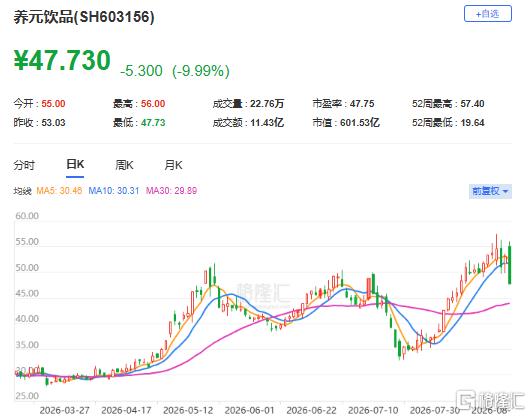
Task: Click the MA5: 30.46 indicator label
Action: (x=59, y=191)
